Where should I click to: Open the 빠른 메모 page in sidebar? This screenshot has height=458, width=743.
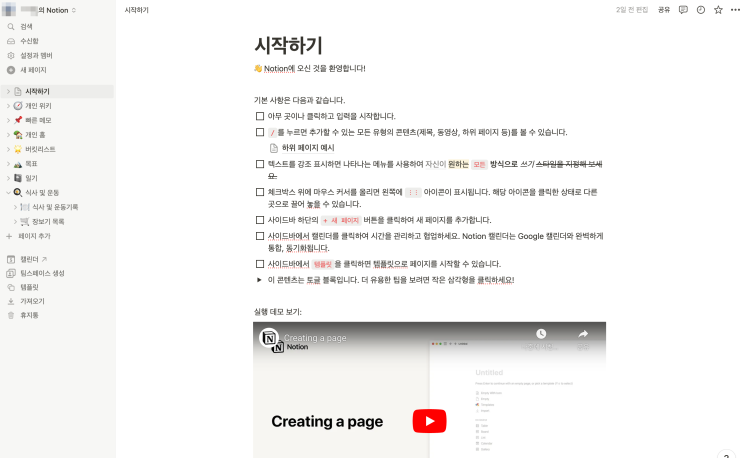click(x=38, y=120)
